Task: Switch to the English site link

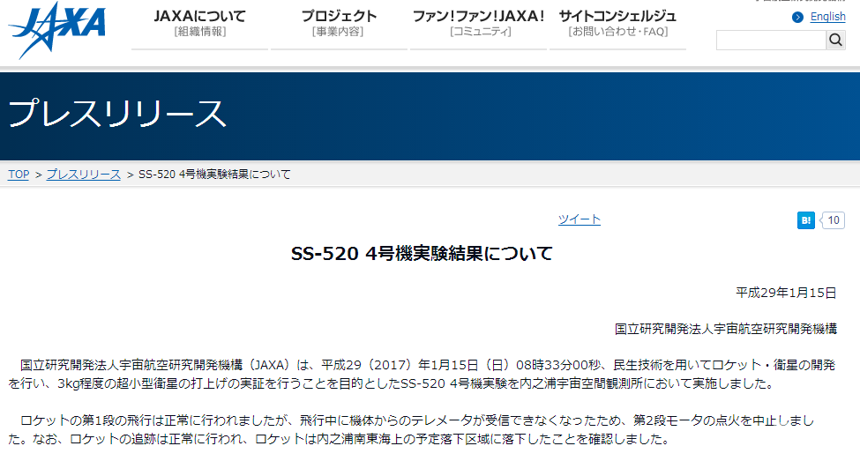Action: [x=828, y=17]
